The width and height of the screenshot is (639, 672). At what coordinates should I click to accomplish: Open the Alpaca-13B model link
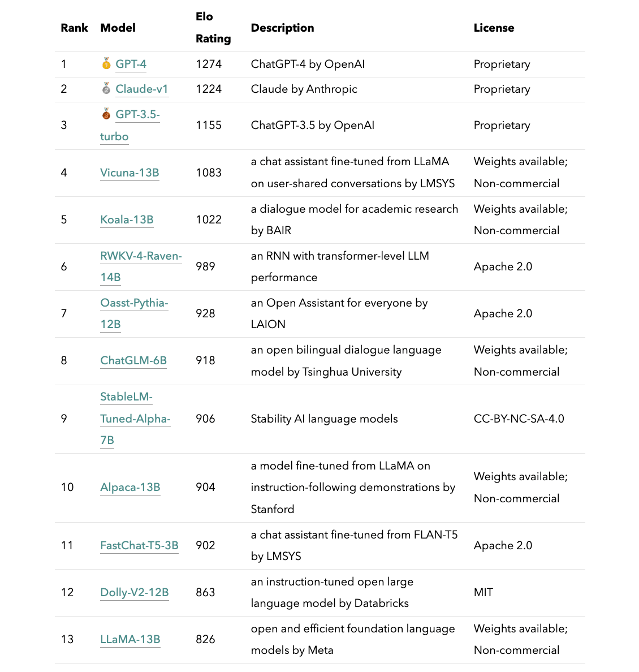point(130,488)
